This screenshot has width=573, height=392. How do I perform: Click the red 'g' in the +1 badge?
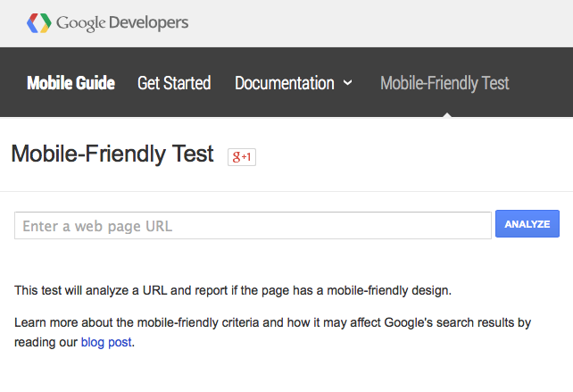pyautogui.click(x=237, y=157)
